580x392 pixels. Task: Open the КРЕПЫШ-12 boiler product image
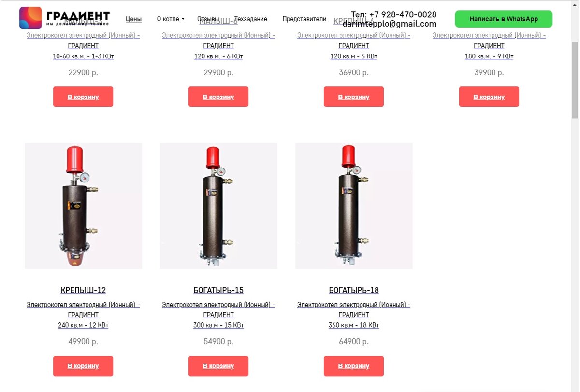[83, 206]
